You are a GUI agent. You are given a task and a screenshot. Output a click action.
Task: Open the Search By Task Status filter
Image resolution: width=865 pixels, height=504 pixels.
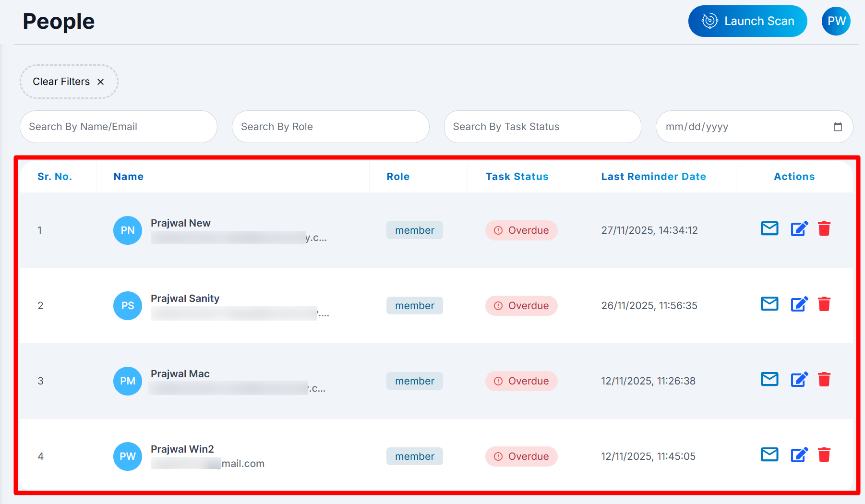(x=542, y=127)
